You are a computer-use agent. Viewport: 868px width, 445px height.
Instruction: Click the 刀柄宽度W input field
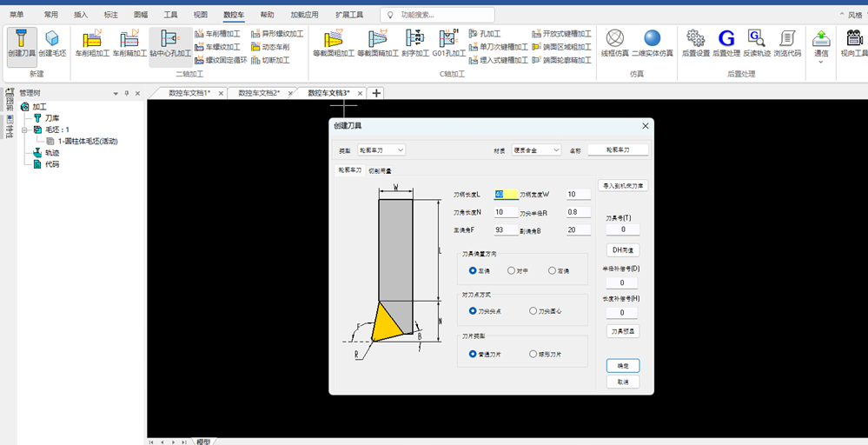579,195
